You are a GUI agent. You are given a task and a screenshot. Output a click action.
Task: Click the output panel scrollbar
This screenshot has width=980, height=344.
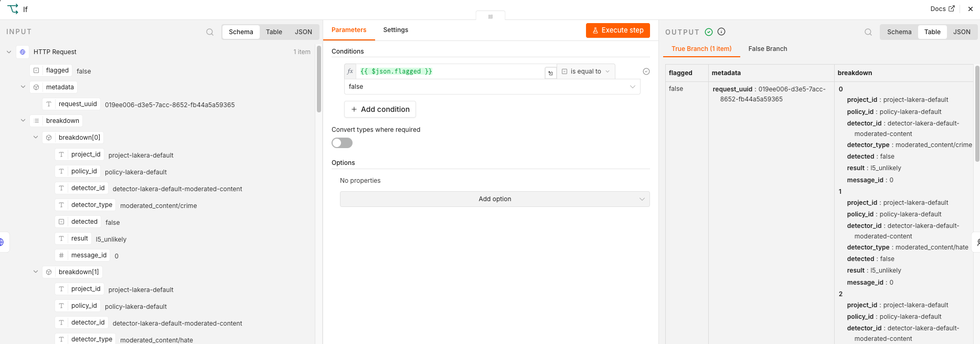coord(977,113)
